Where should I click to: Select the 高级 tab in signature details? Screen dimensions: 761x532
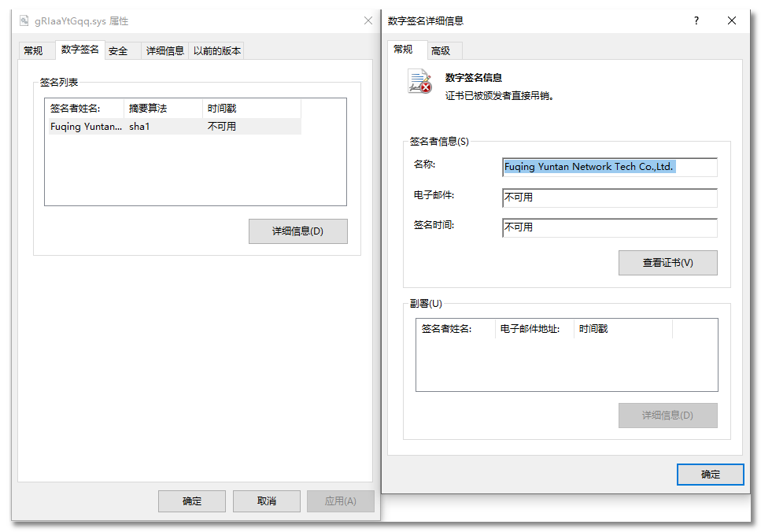tap(441, 51)
